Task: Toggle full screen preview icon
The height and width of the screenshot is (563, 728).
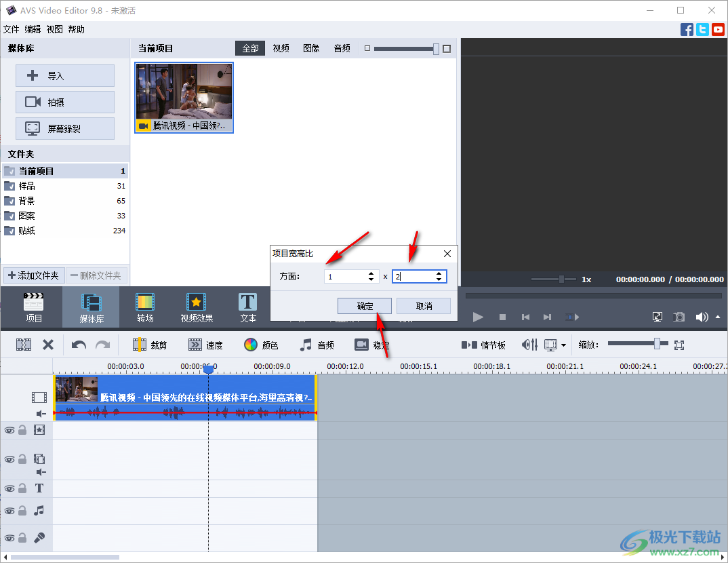Action: (x=658, y=317)
